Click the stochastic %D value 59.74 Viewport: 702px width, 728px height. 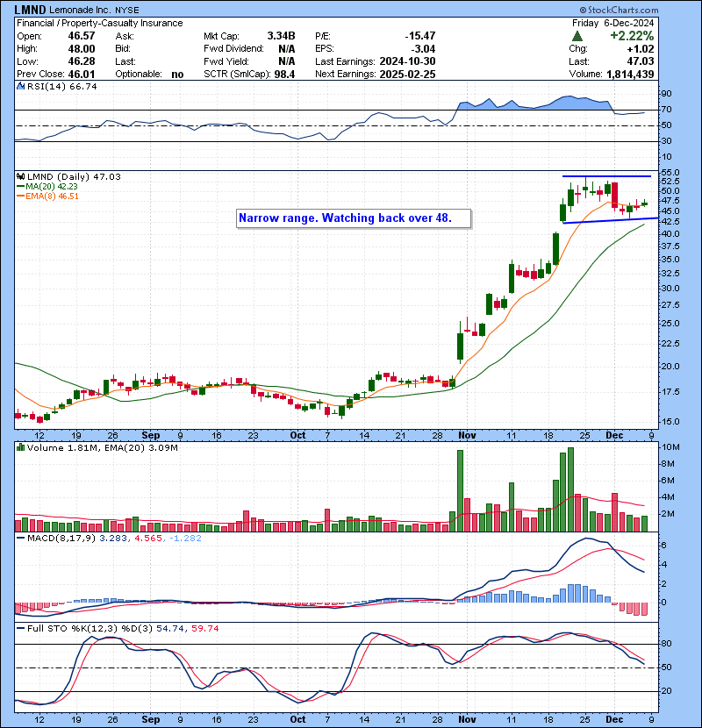pos(204,628)
